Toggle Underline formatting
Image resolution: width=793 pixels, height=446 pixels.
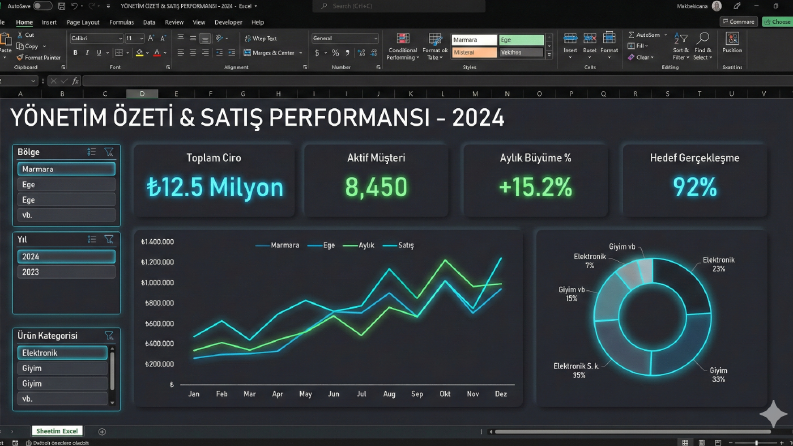pyautogui.click(x=99, y=53)
